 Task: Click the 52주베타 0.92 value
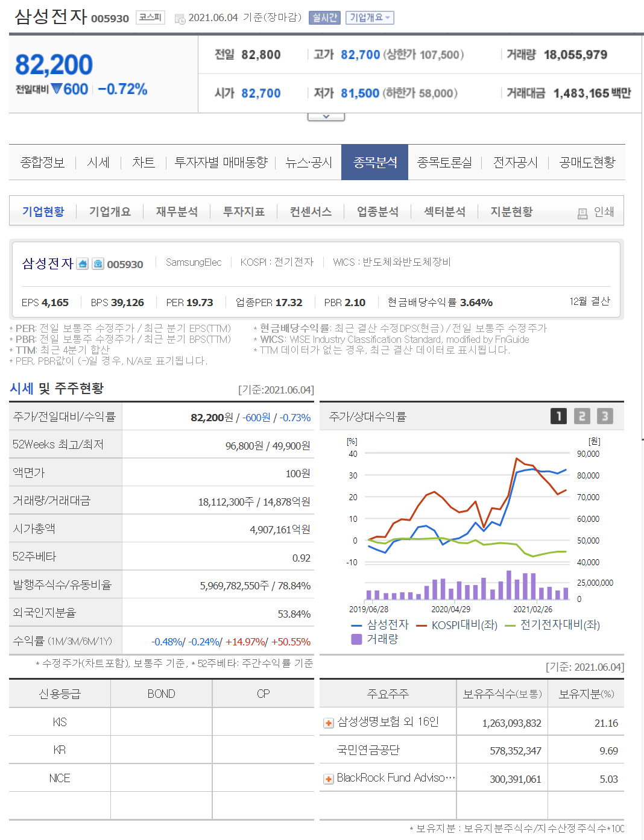point(301,558)
